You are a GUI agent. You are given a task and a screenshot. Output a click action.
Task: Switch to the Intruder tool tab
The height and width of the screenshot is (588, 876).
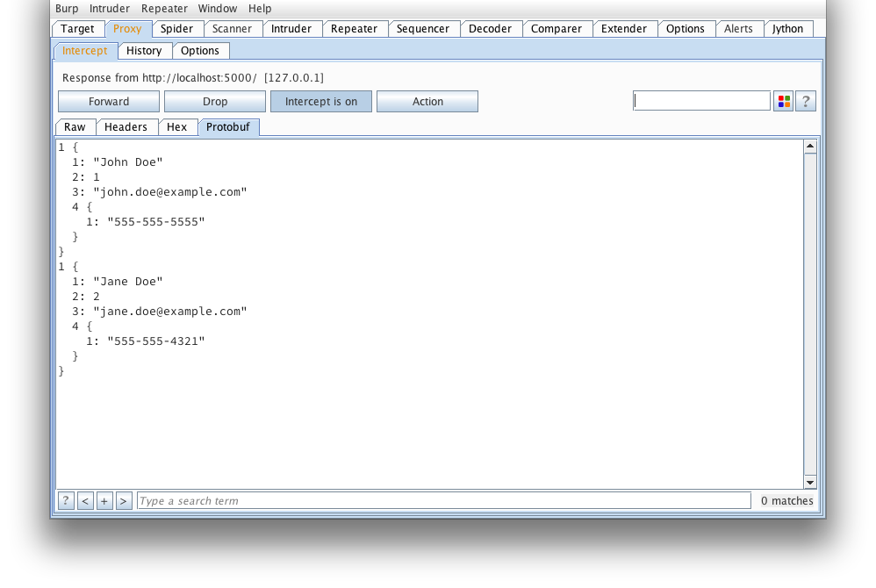(291, 29)
